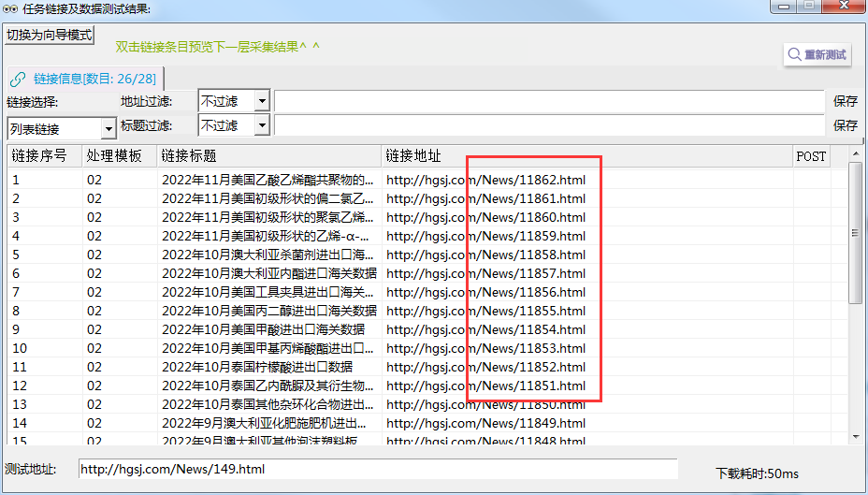Click link address http://hgsj.com/News/11853.html
The width and height of the screenshot is (868, 495).
coord(486,349)
